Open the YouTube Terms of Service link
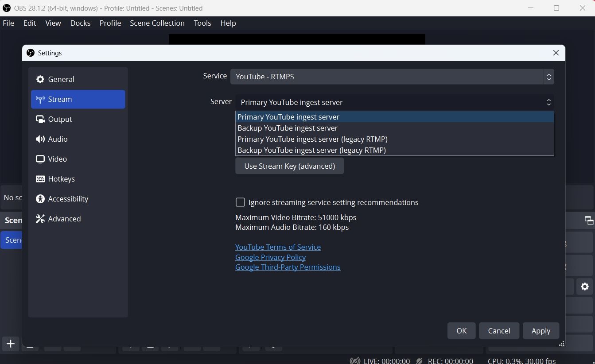595x364 pixels. 278,247
